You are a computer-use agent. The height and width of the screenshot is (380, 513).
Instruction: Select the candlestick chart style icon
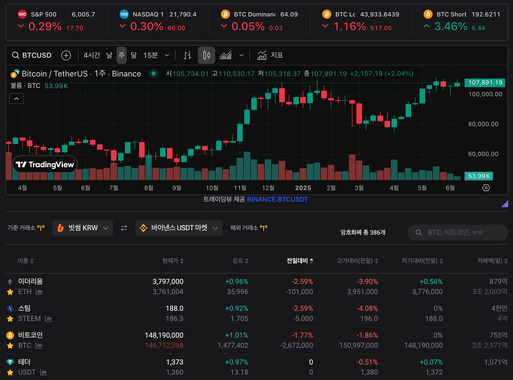click(x=206, y=55)
